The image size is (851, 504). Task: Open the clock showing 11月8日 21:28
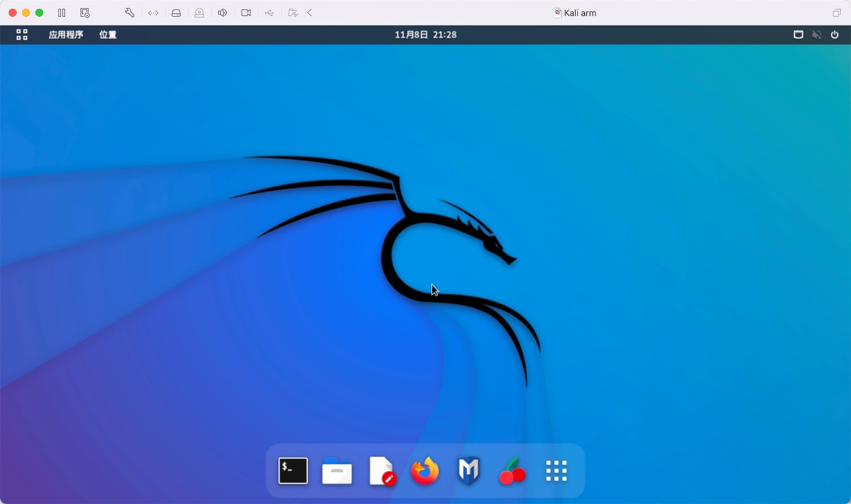tap(426, 35)
